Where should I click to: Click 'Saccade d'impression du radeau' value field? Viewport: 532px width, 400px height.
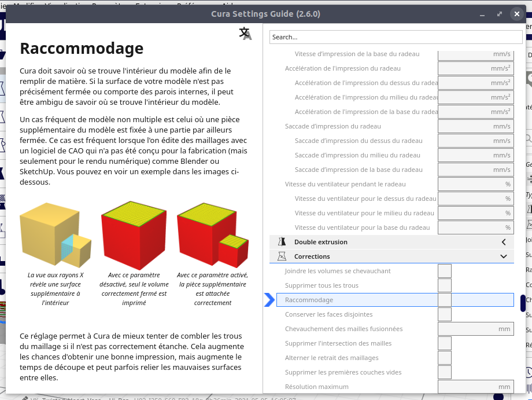[x=476, y=126]
